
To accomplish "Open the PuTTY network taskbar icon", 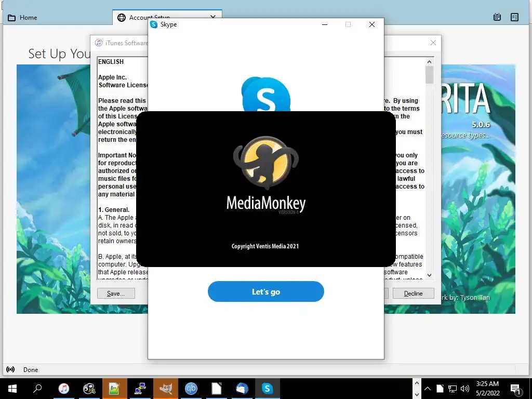I will (140, 389).
